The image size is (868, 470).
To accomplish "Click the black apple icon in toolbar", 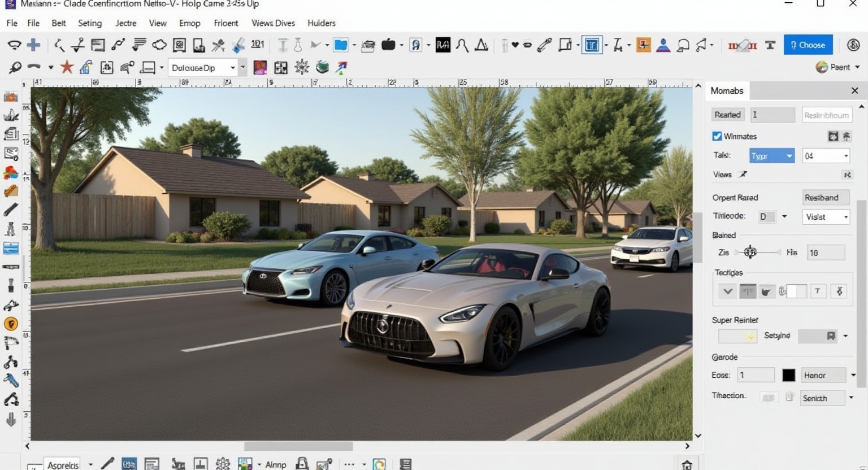I will pyautogui.click(x=388, y=45).
